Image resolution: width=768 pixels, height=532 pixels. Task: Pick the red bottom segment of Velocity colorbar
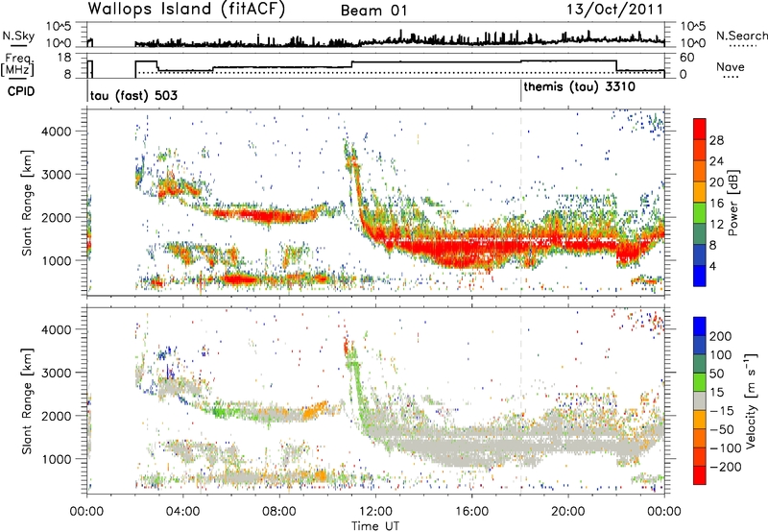[x=700, y=475]
